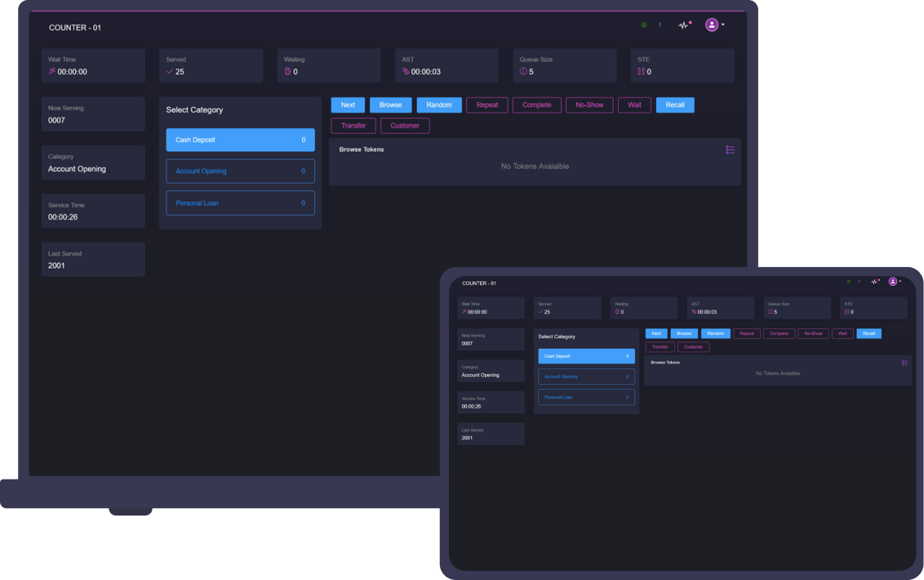Click COUNTER - 01 title on tablet

tap(479, 283)
